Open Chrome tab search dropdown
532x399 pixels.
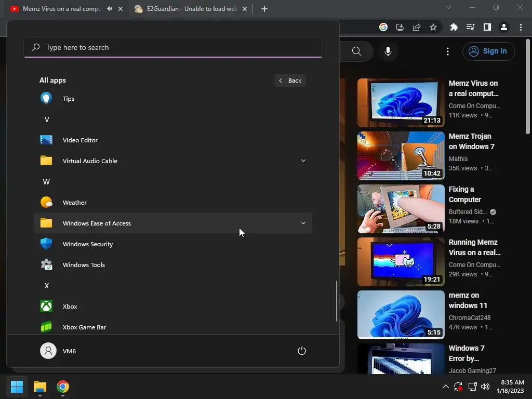(448, 7)
